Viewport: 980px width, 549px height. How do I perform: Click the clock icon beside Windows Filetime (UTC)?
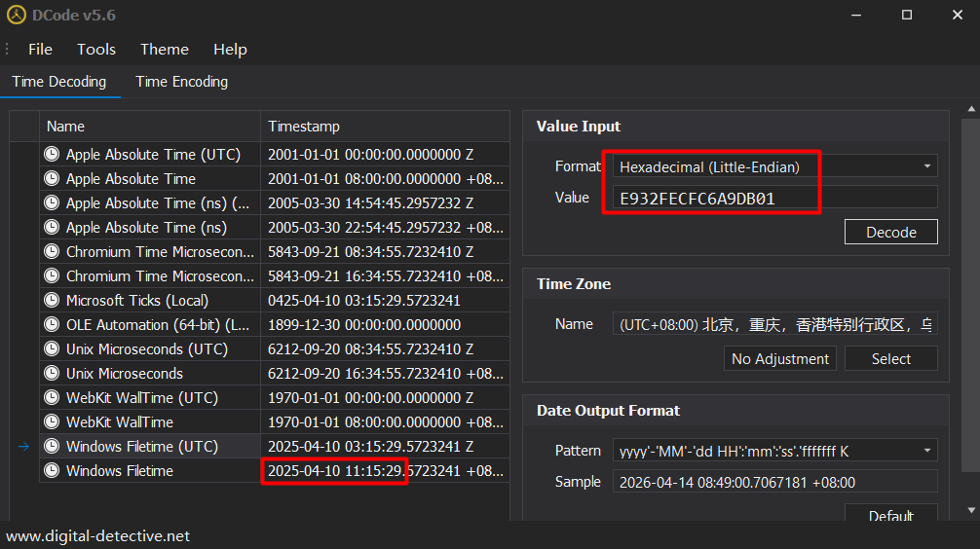(x=52, y=447)
